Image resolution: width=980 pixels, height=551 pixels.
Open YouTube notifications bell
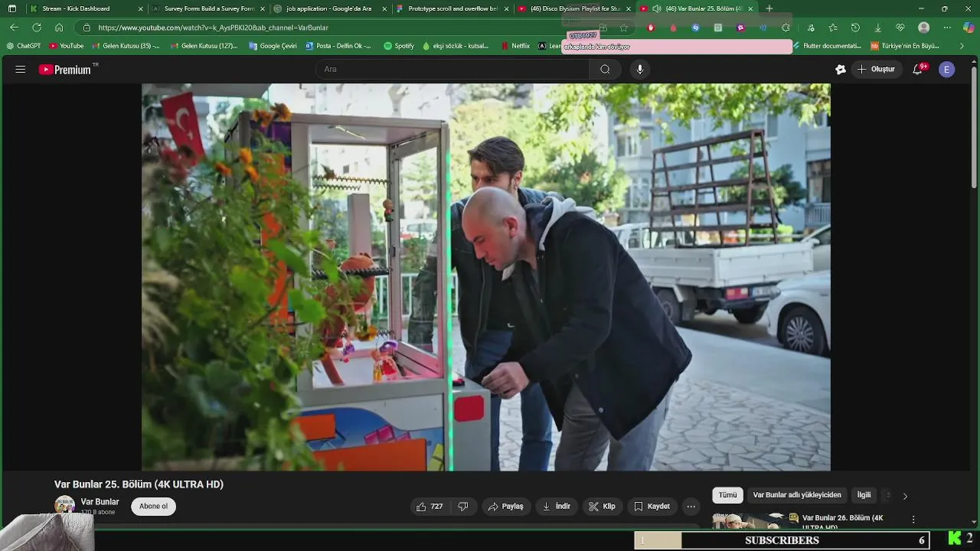(917, 70)
